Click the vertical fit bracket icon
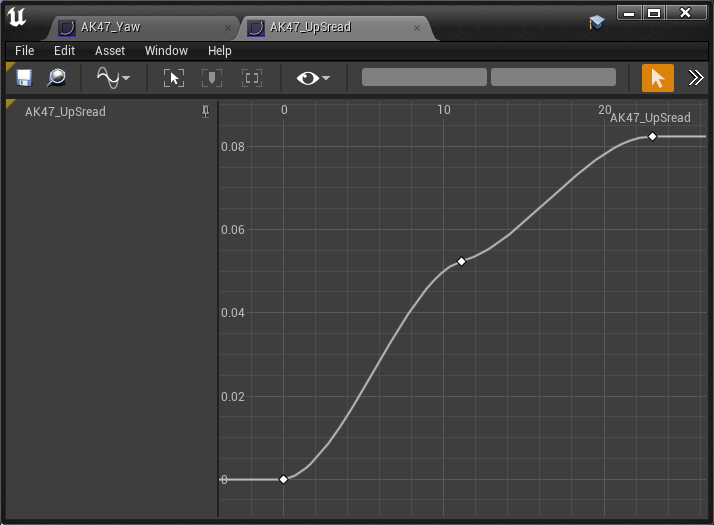Viewport: 714px width, 525px height. pyautogui.click(x=212, y=78)
